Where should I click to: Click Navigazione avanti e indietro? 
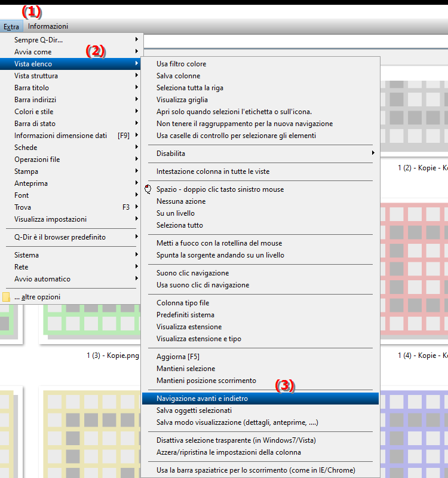[260, 398]
